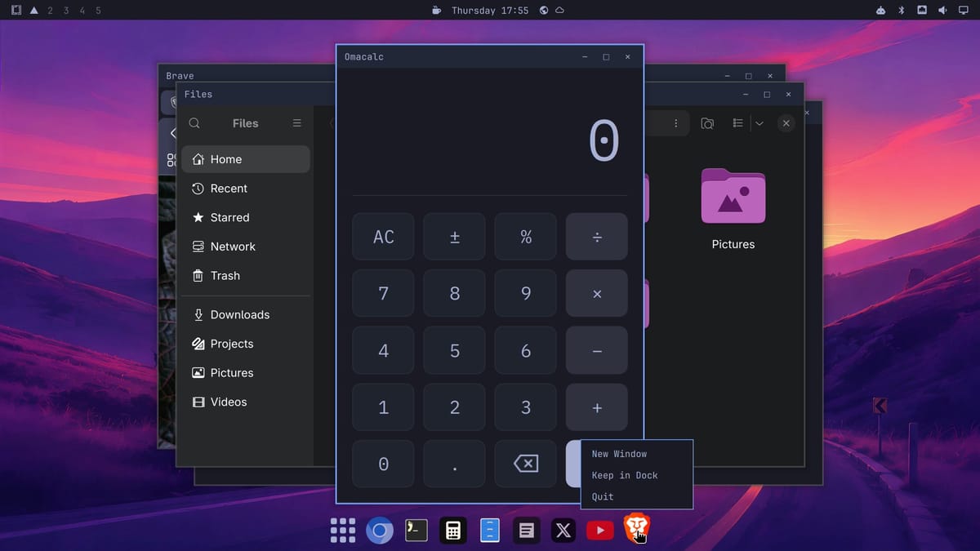Open the Pictures folder icon in Files

tap(733, 196)
